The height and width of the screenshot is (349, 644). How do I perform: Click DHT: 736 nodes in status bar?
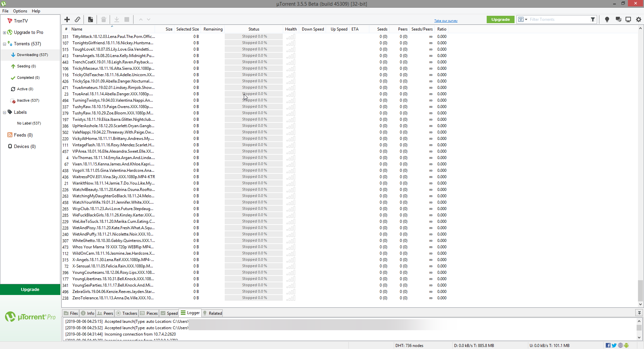(409, 345)
